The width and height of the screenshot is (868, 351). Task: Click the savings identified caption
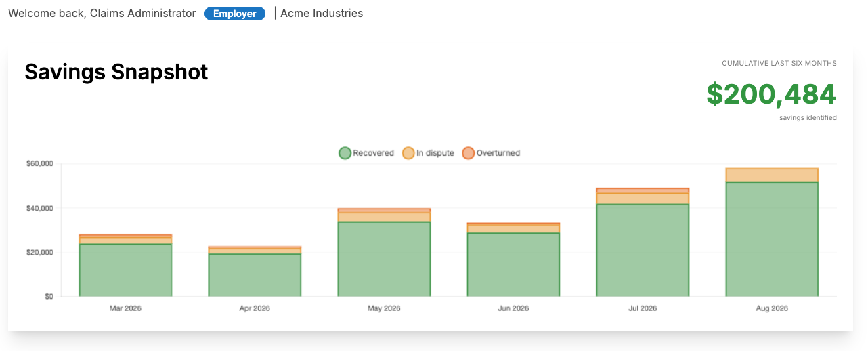pos(808,118)
